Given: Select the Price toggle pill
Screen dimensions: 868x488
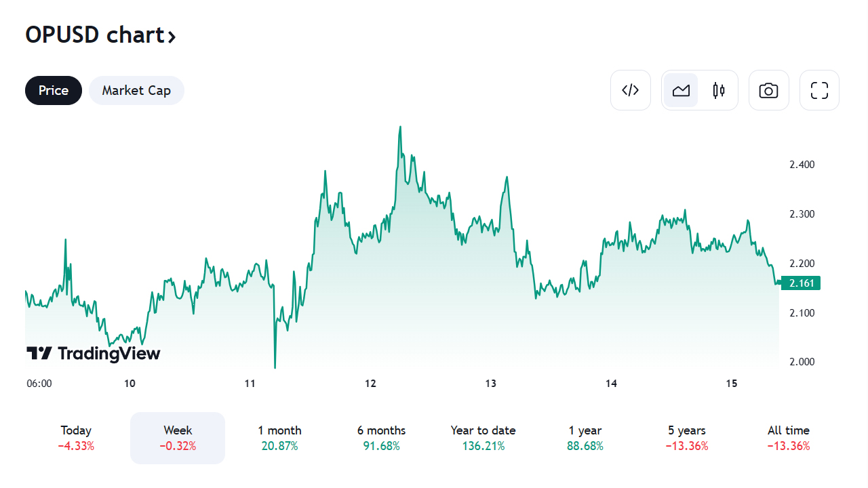Looking at the screenshot, I should 54,90.
